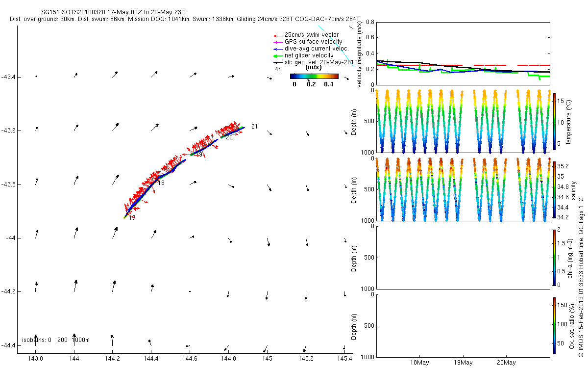Click day marker '19' on the glider track
The width and height of the screenshot is (588, 368).
tap(199, 155)
